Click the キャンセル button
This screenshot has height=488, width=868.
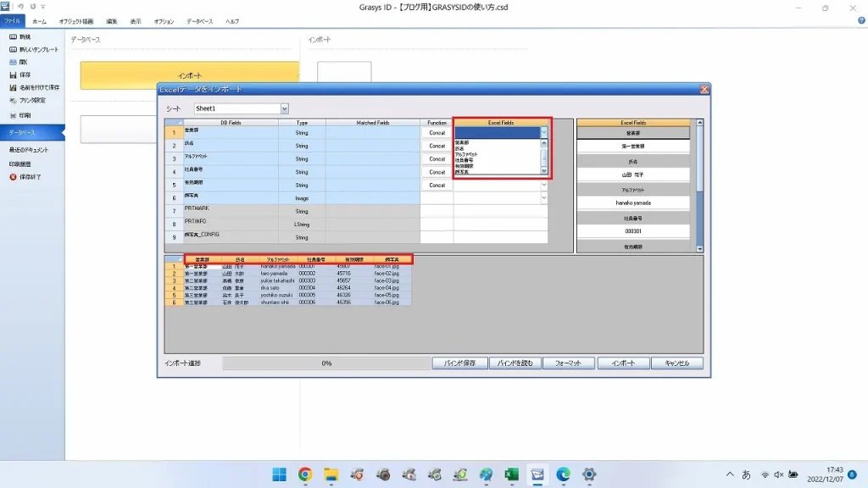click(677, 363)
